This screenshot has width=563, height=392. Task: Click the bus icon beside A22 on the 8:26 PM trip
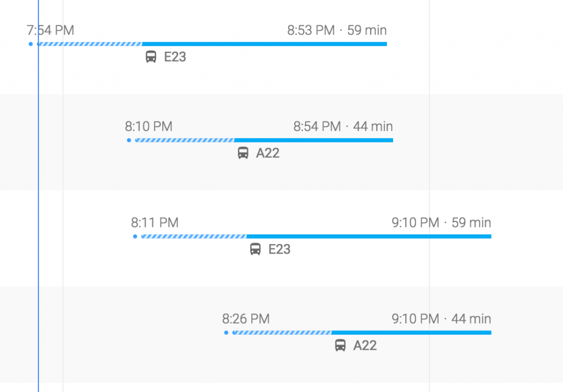(340, 345)
